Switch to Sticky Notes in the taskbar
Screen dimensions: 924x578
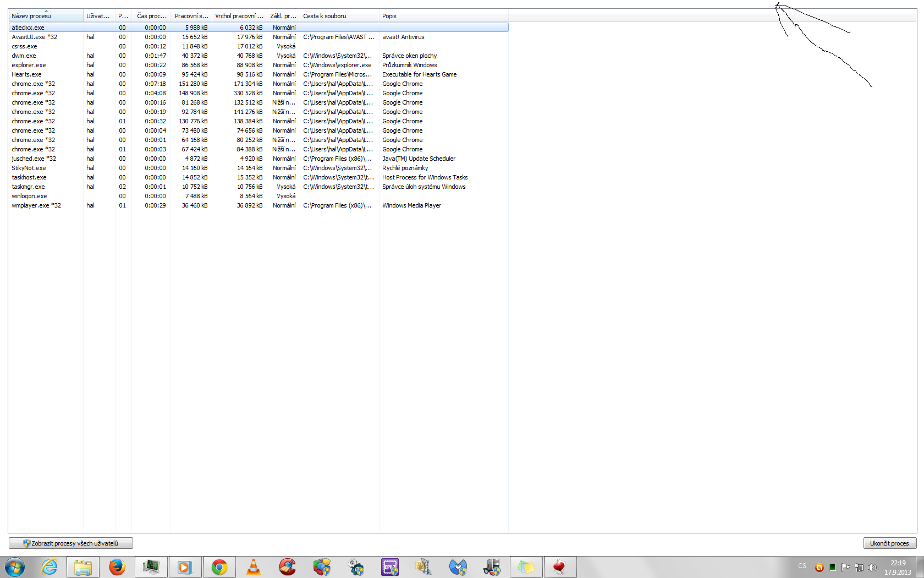pos(526,567)
